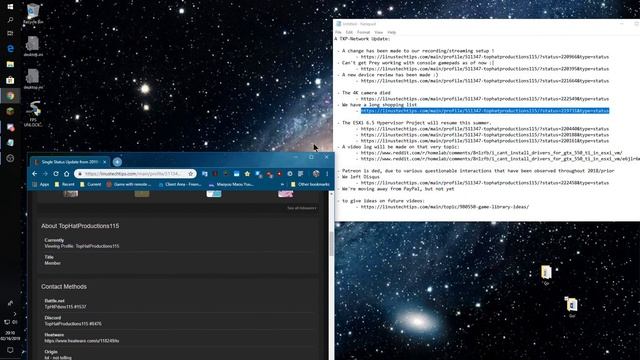
Task: Open taskbar search magnifier
Action: [x=10, y=20]
